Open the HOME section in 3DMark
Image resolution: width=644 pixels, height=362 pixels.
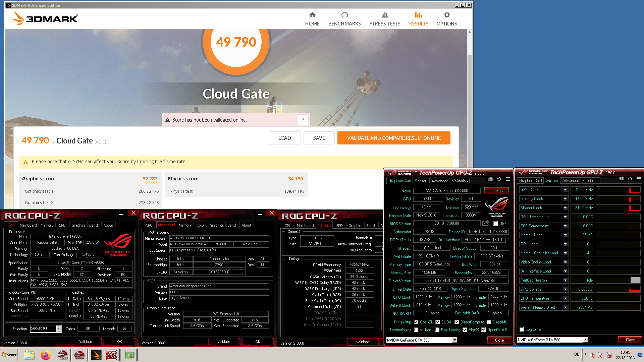(x=312, y=19)
